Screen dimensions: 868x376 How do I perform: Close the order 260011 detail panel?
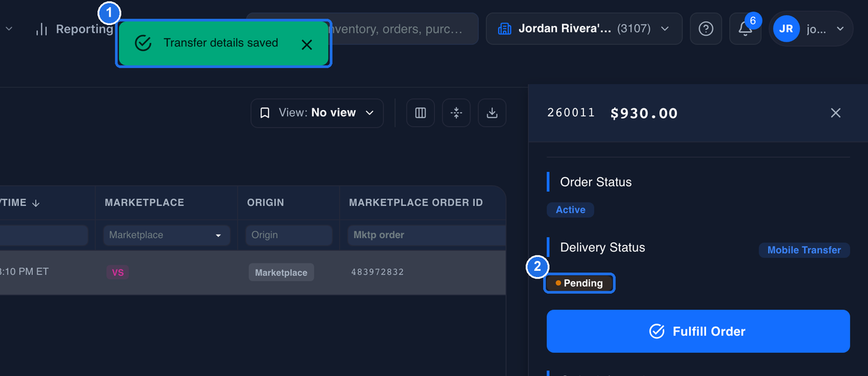[836, 113]
